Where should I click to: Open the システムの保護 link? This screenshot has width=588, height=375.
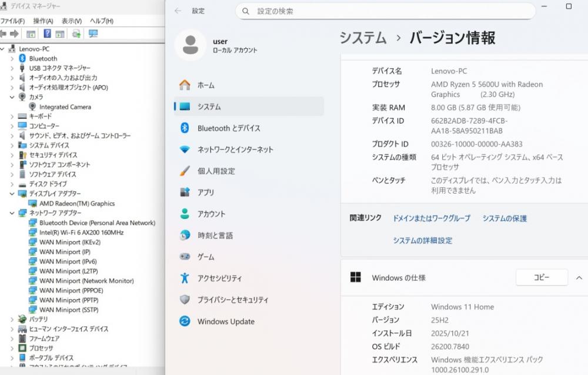pyautogui.click(x=505, y=218)
